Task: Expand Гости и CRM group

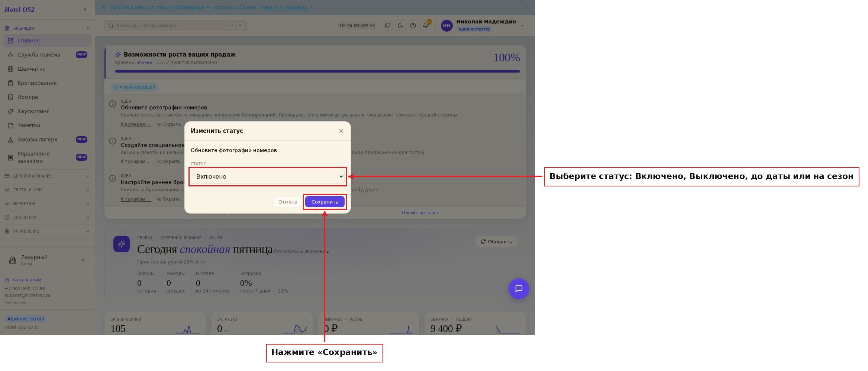Action: (47, 190)
